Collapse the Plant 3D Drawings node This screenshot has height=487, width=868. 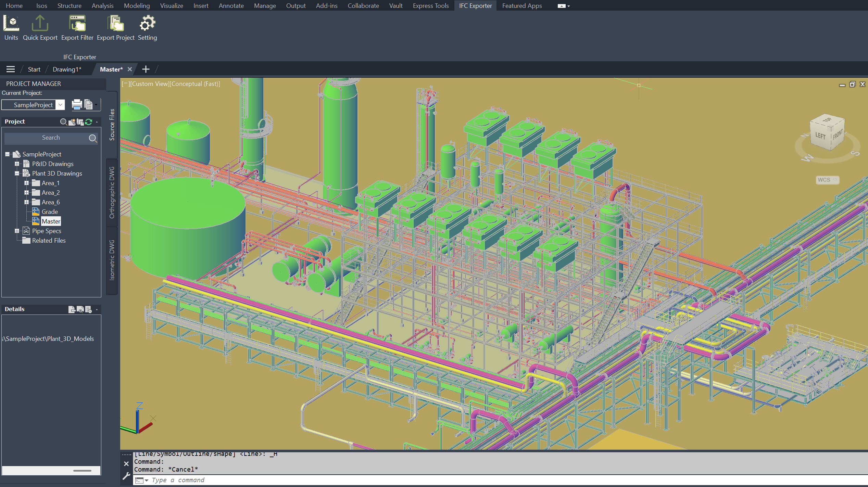(17, 174)
